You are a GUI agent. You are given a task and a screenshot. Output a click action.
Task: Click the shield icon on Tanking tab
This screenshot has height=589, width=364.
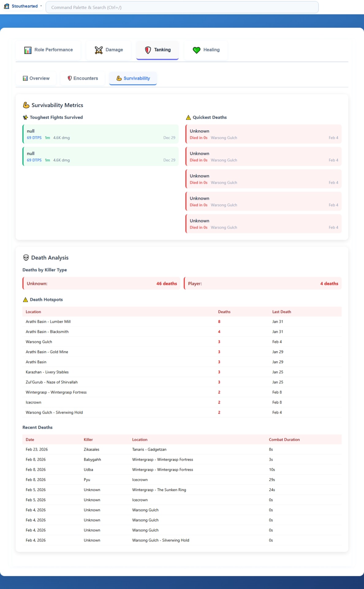148,50
